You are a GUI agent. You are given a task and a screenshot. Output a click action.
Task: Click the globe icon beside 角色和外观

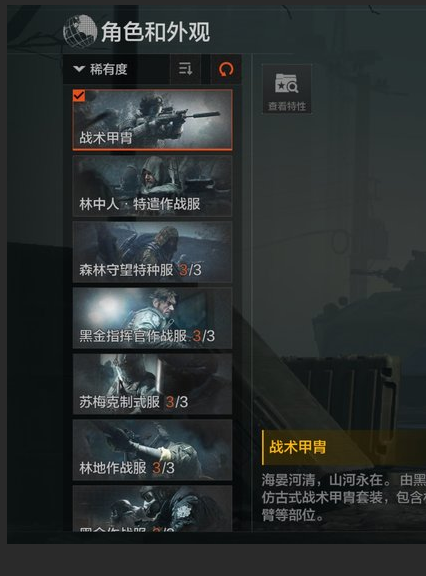pos(80,32)
